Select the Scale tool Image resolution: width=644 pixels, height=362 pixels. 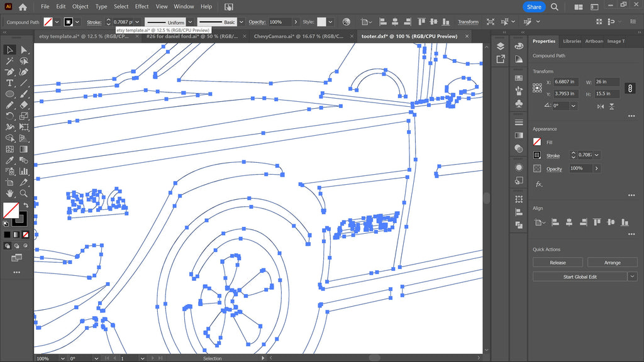(x=24, y=116)
